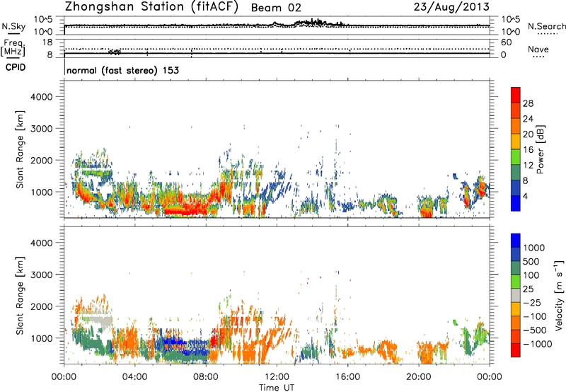This screenshot has width=566, height=392.
Task: Click the '12:00' time axis tick
Action: click(277, 377)
